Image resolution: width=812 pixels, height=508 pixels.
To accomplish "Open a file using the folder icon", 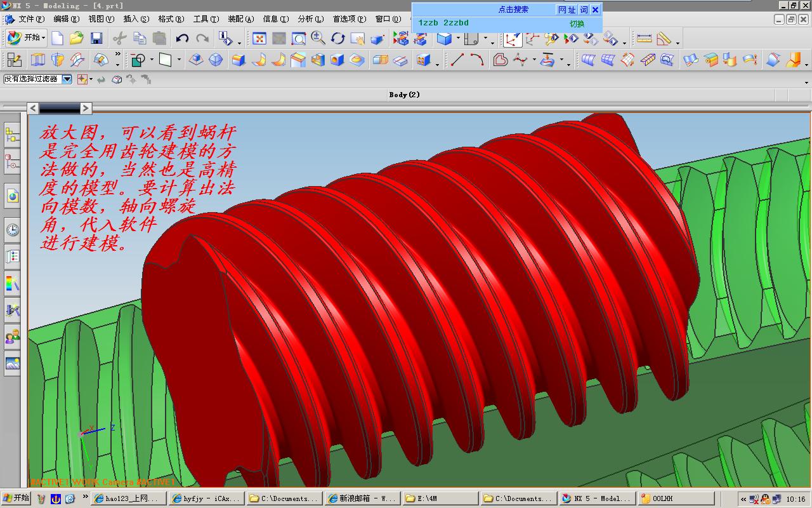I will 77,38.
